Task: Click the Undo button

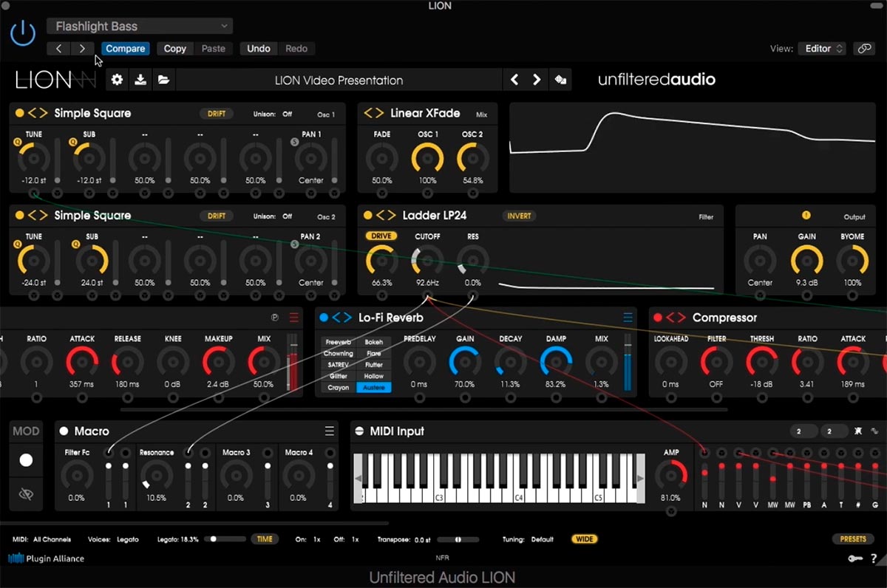Action: [259, 49]
